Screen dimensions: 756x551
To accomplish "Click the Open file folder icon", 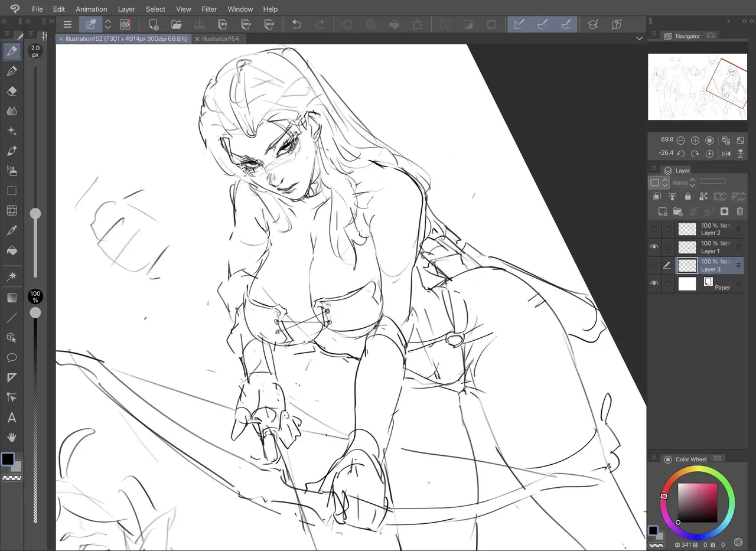I will (176, 24).
